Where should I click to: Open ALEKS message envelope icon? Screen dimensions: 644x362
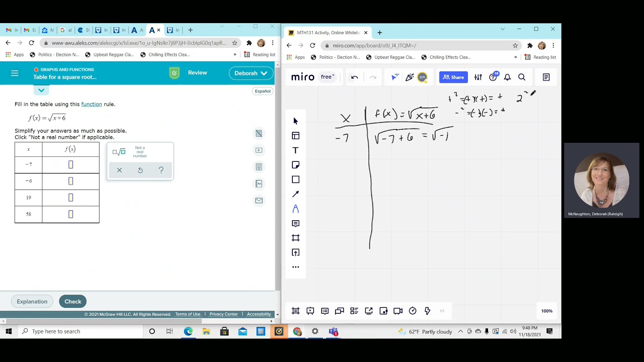tap(259, 200)
